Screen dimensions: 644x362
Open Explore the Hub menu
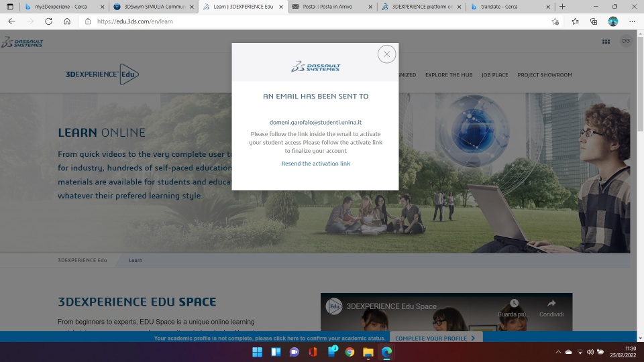(449, 75)
